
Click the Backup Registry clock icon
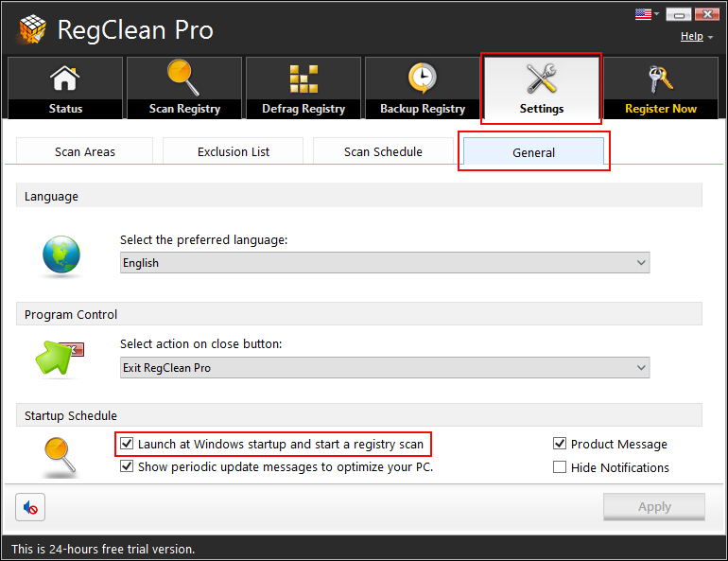pos(423,78)
